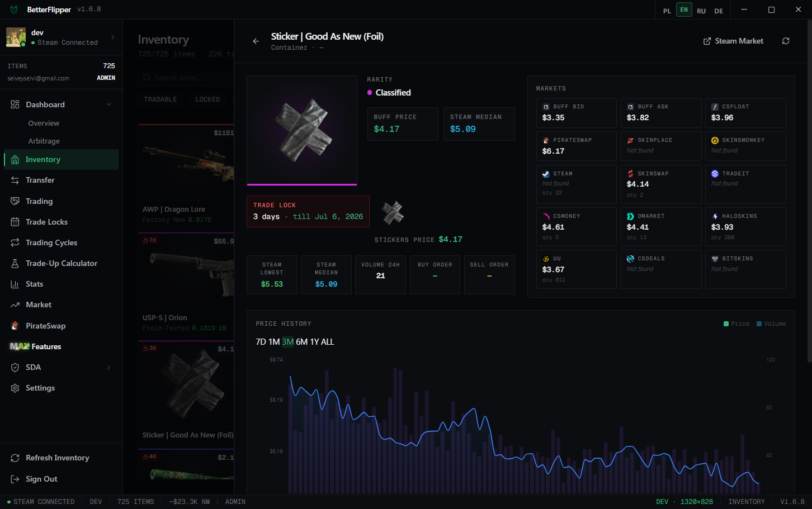Open the Trading Cycles loop icon
The width and height of the screenshot is (812, 509).
coord(15,242)
